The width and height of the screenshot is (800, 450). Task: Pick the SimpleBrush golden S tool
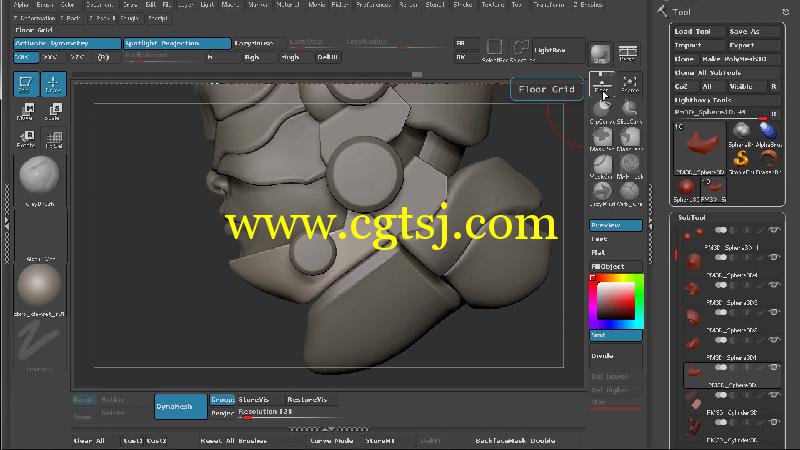pos(741,162)
